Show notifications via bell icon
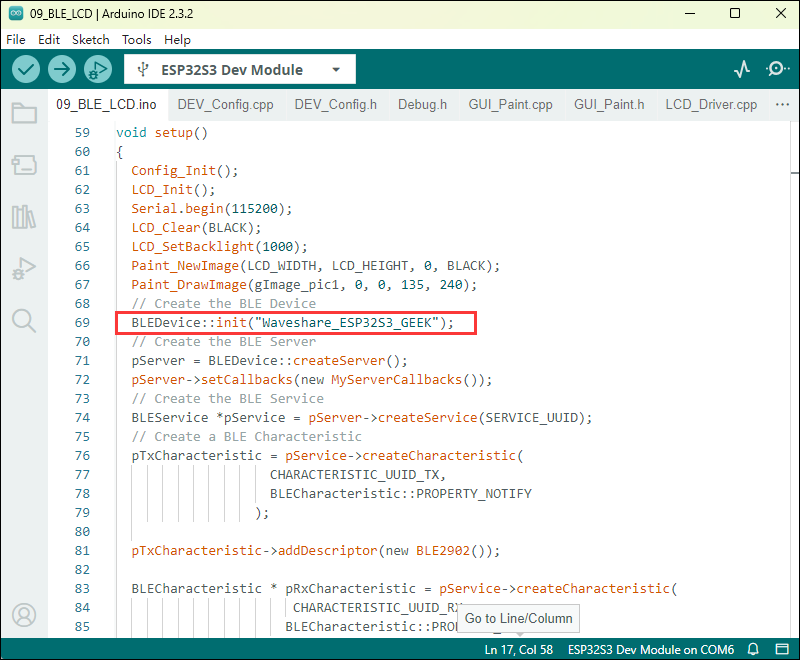Image resolution: width=800 pixels, height=660 pixels. (x=754, y=649)
